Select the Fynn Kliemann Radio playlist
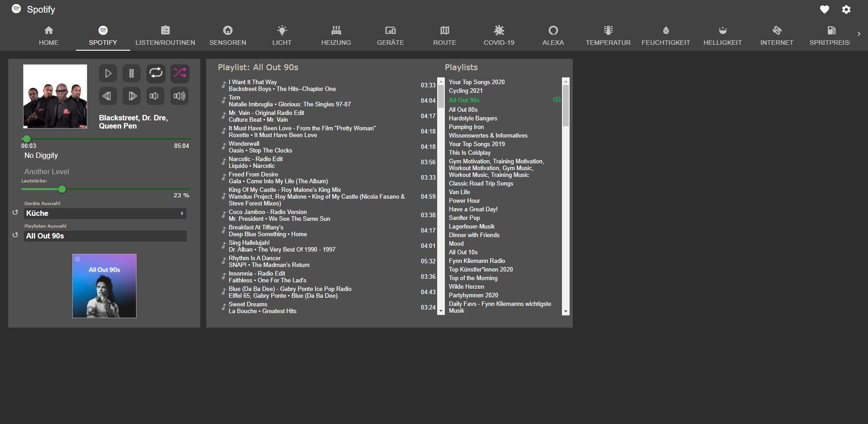 477,261
